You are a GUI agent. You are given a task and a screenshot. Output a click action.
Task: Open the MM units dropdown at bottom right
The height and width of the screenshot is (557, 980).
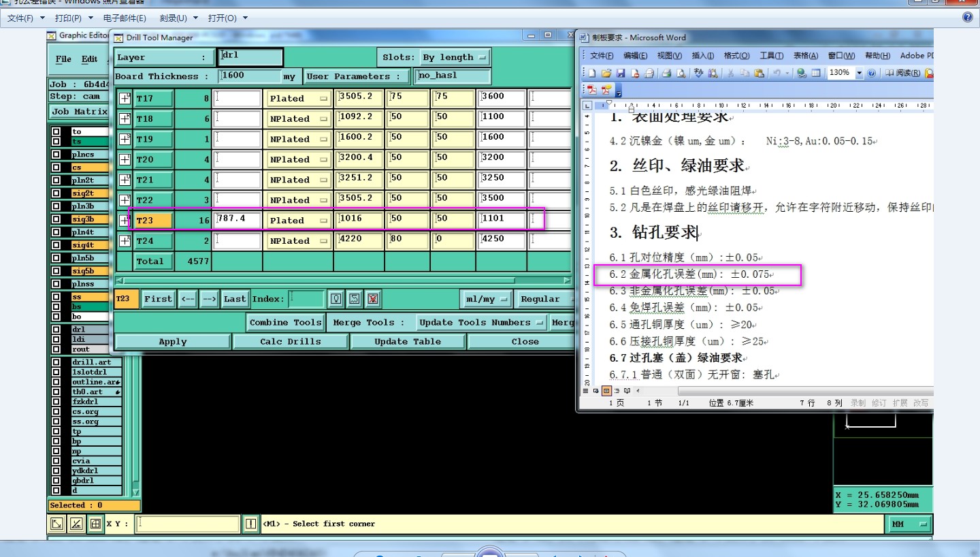(x=910, y=524)
